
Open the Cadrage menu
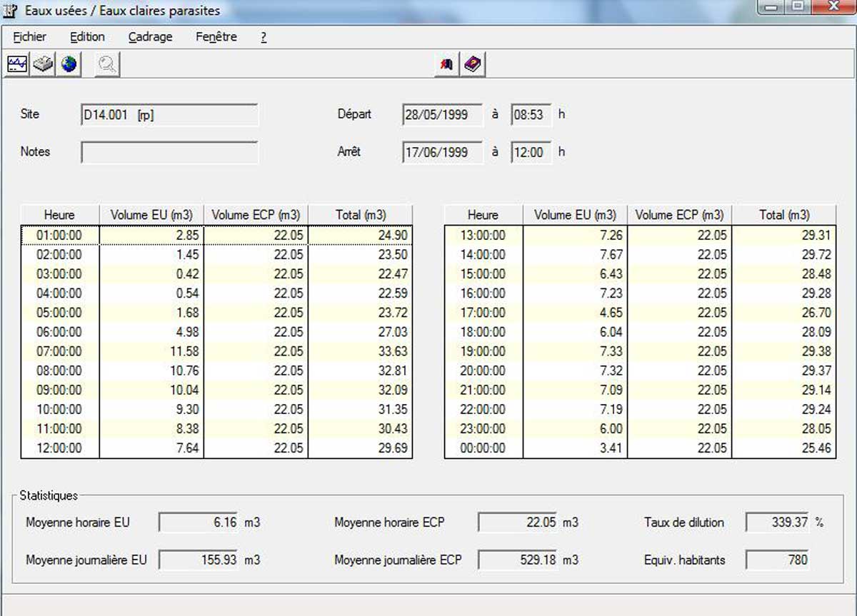click(x=150, y=37)
